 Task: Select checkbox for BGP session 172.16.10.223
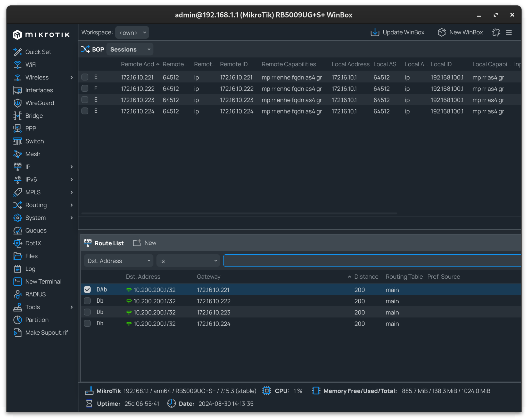point(85,100)
